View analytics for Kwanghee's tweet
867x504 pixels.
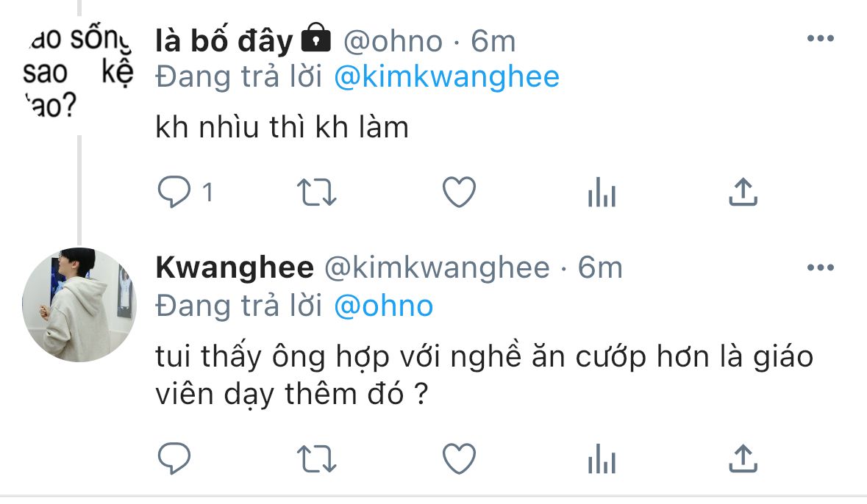[x=602, y=458]
